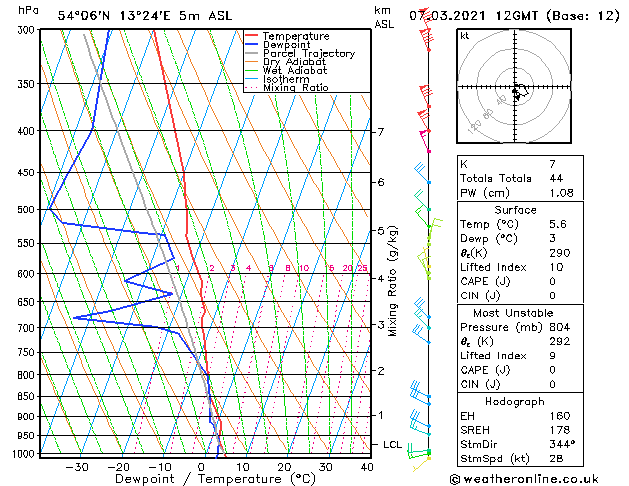Click the Hodograph section heading
This screenshot has width=629, height=486.
tap(515, 402)
